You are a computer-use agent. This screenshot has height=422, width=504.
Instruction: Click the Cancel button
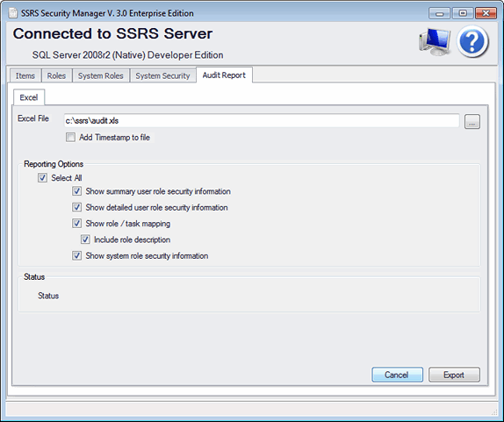(x=397, y=375)
